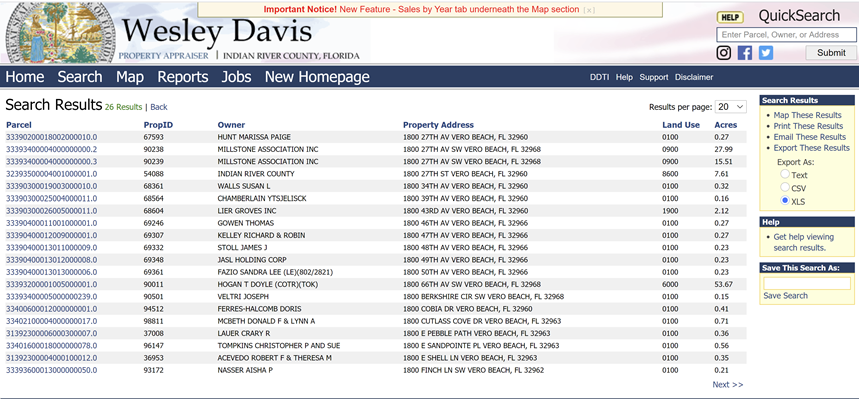Open the Results per page dropdown
Screen dimensions: 859x399
point(731,107)
